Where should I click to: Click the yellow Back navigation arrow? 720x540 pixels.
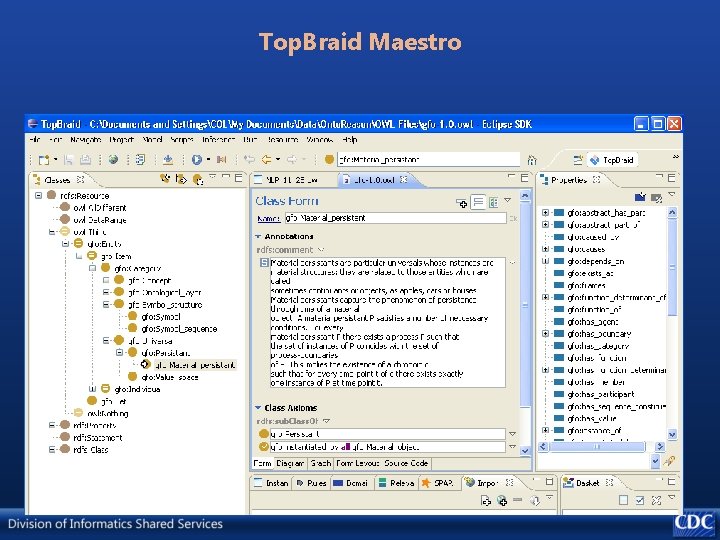(266, 159)
